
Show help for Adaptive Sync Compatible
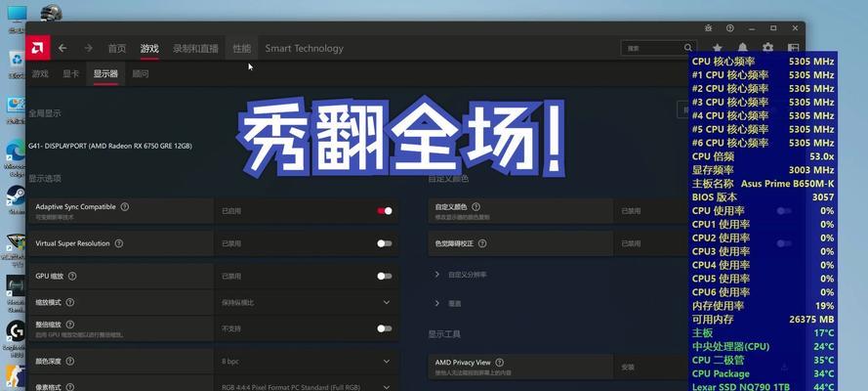coord(125,206)
